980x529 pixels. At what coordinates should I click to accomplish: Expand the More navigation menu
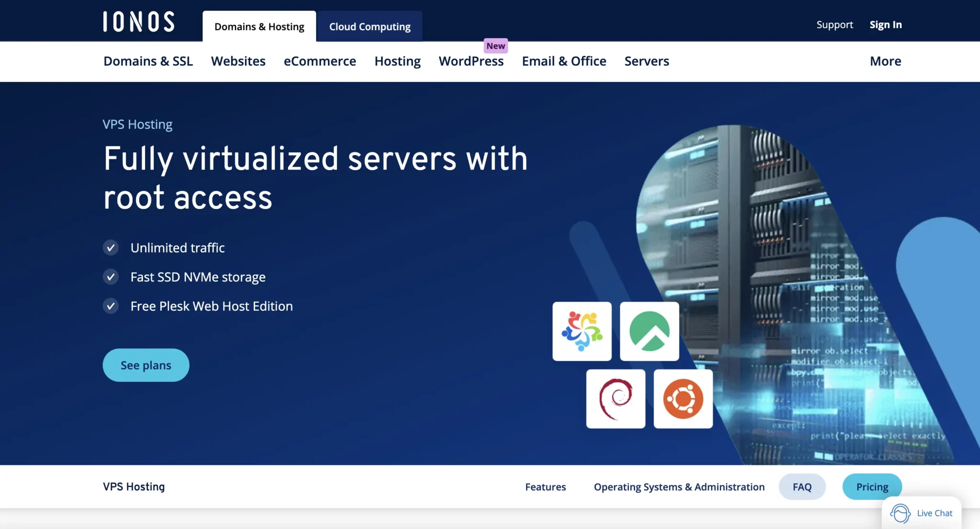(x=885, y=61)
